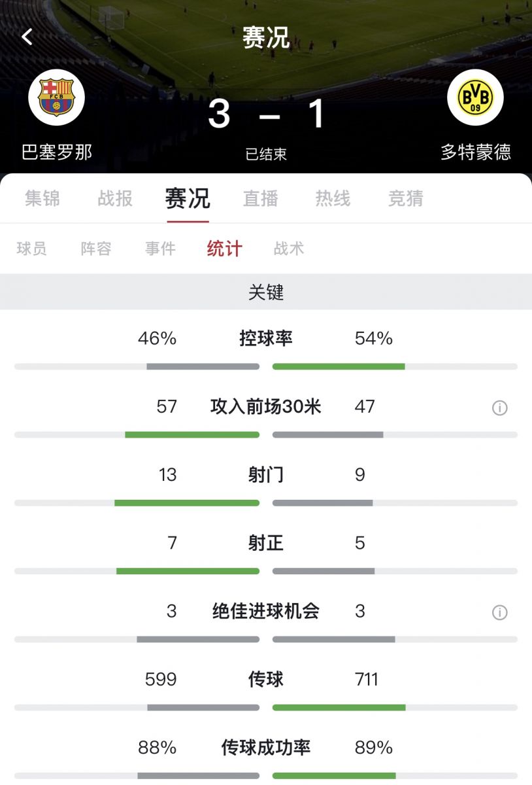Open the Barcelona team crest
532x785 pixels.
pos(56,97)
